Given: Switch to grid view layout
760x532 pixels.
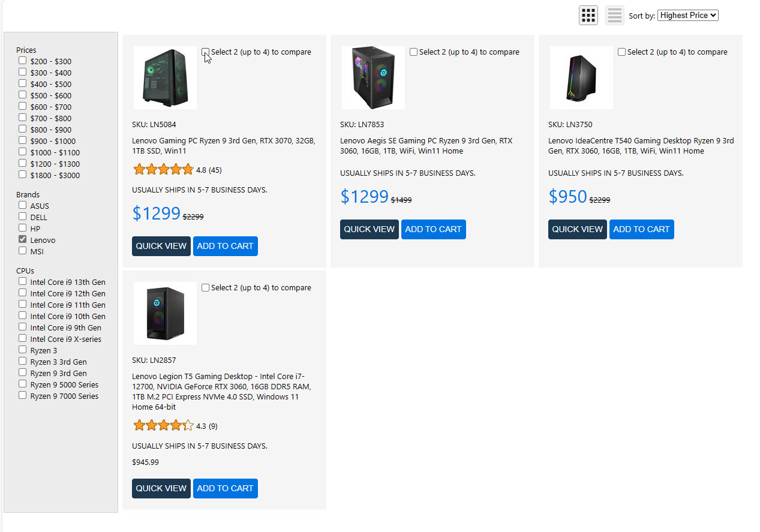Looking at the screenshot, I should (588, 16).
